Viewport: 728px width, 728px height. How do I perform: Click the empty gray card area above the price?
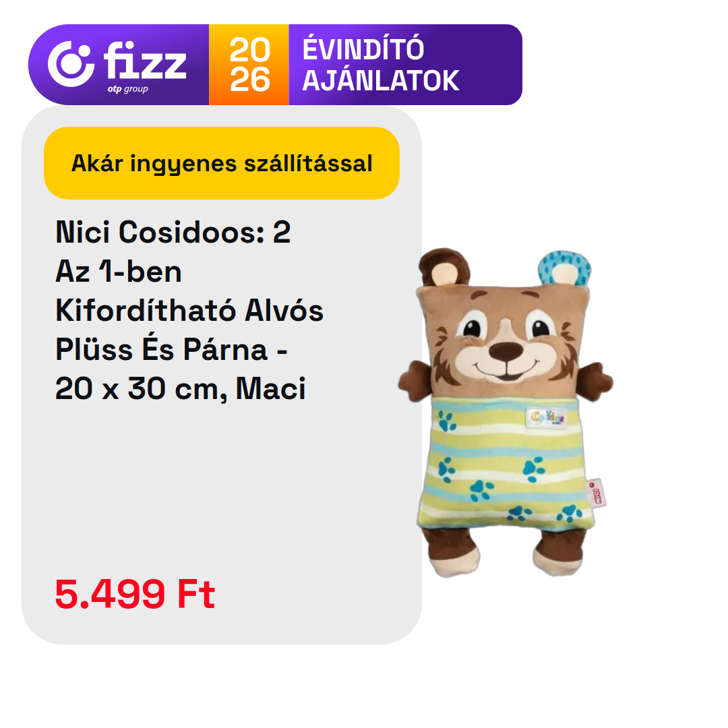[222, 487]
